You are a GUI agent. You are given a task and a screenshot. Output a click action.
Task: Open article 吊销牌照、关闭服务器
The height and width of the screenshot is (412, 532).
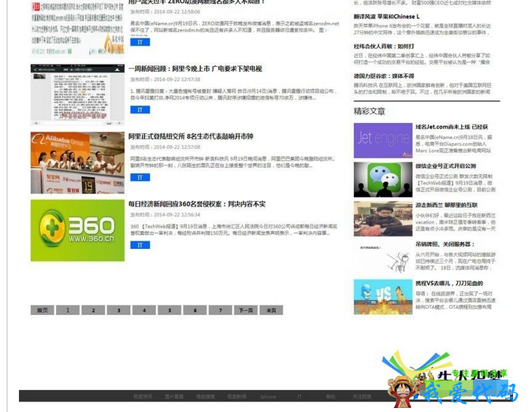pyautogui.click(x=445, y=244)
